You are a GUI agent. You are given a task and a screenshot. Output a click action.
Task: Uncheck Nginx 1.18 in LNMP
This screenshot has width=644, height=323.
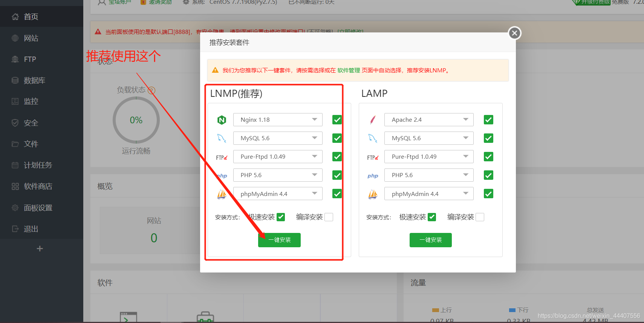click(x=337, y=120)
